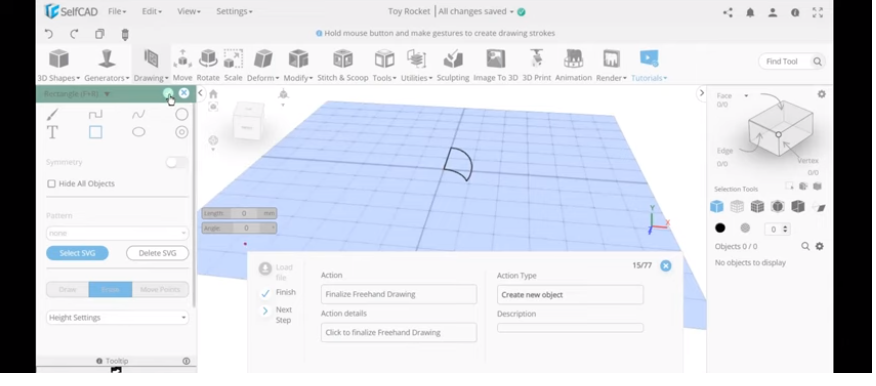Expand Height Settings dropdown
Image resolution: width=876 pixels, height=386 pixels.
tap(117, 317)
